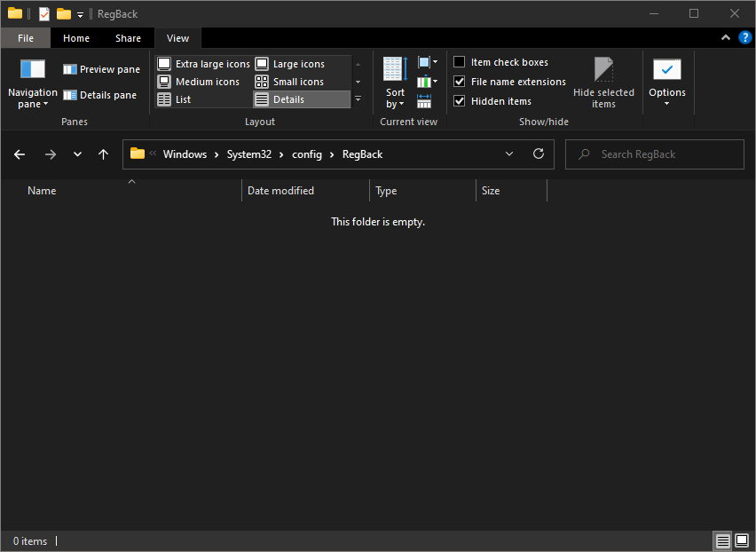Click the config breadcrumb segment
Viewport: 756px width, 552px height.
pyautogui.click(x=307, y=154)
